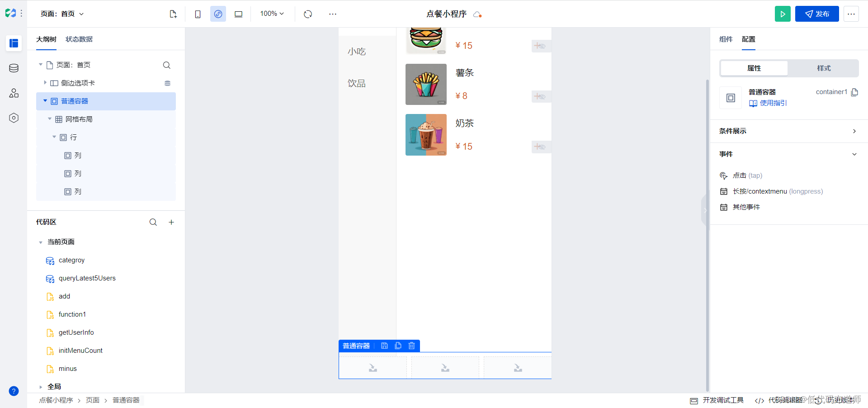Click the data binding icon beside 侧边选项卡

pos(167,83)
